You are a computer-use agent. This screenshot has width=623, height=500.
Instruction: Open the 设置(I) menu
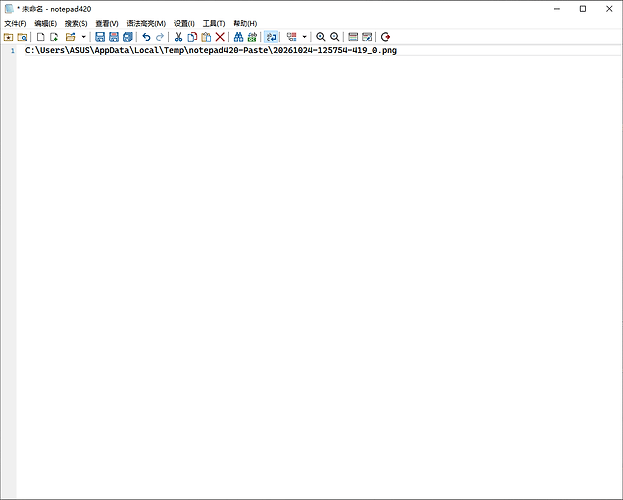(184, 23)
